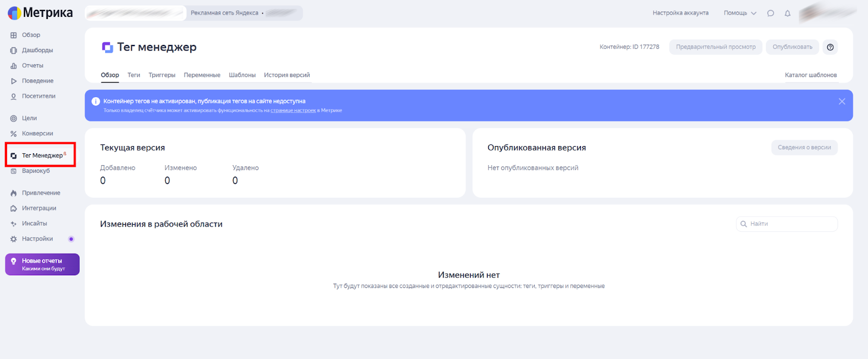Click the Изменено count value

(167, 181)
